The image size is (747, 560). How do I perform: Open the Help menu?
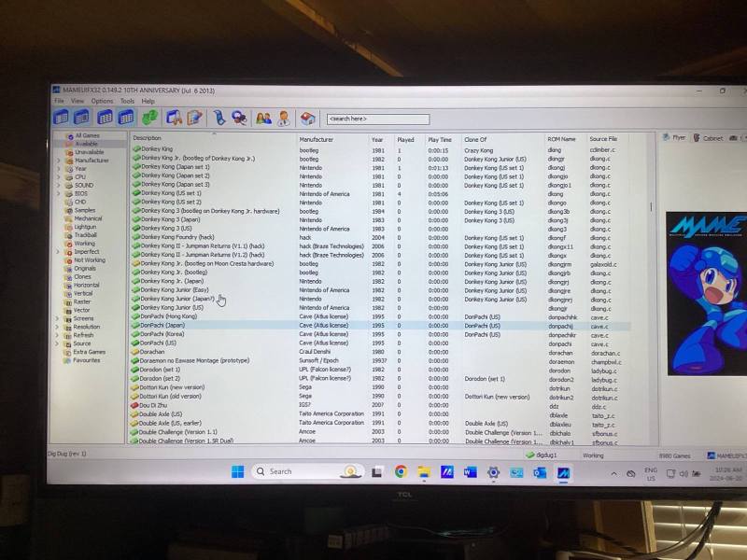click(148, 101)
